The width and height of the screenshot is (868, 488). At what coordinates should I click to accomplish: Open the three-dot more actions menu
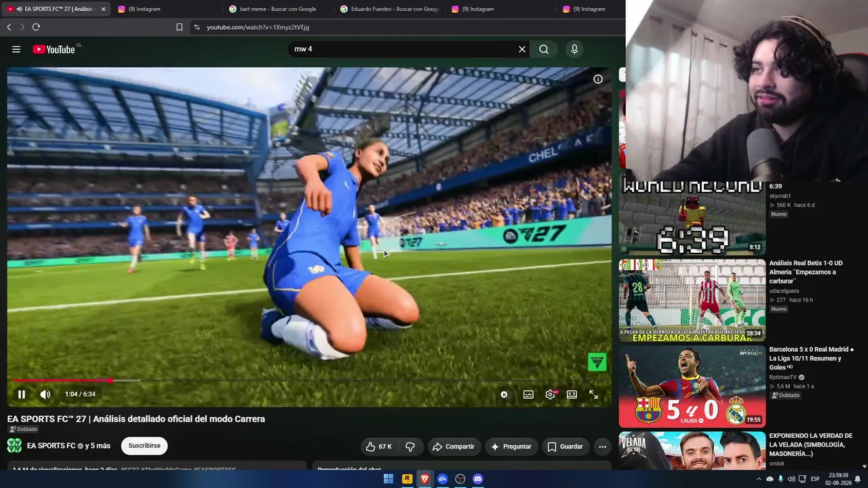click(x=602, y=447)
